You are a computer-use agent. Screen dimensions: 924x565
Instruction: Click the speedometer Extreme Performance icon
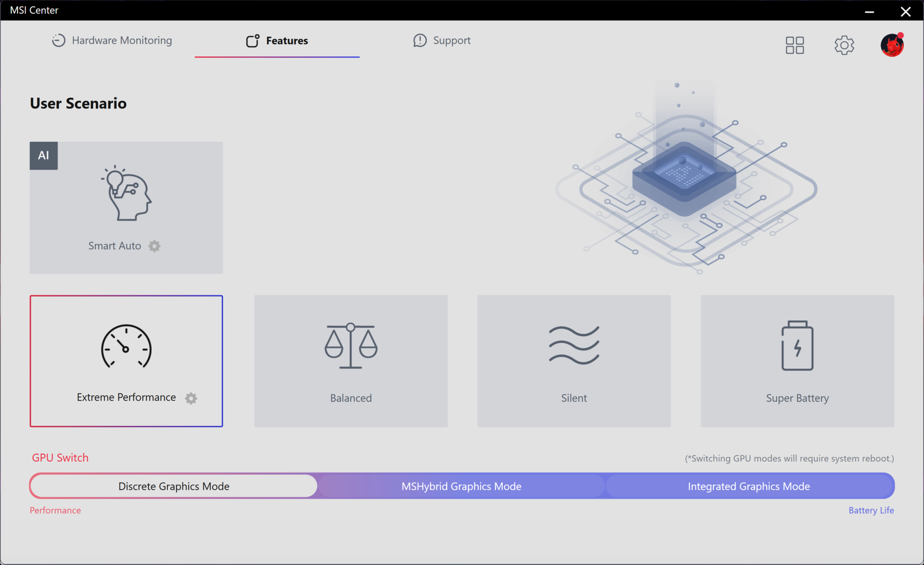click(126, 346)
